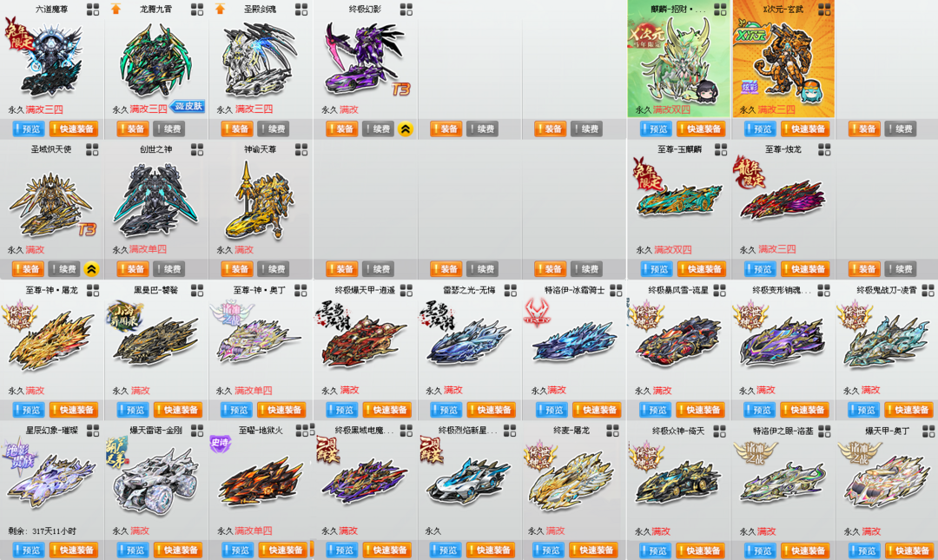This screenshot has height=560, width=938.
Task: Quick-equip the 终极众神-倚天 car
Action: 701,550
